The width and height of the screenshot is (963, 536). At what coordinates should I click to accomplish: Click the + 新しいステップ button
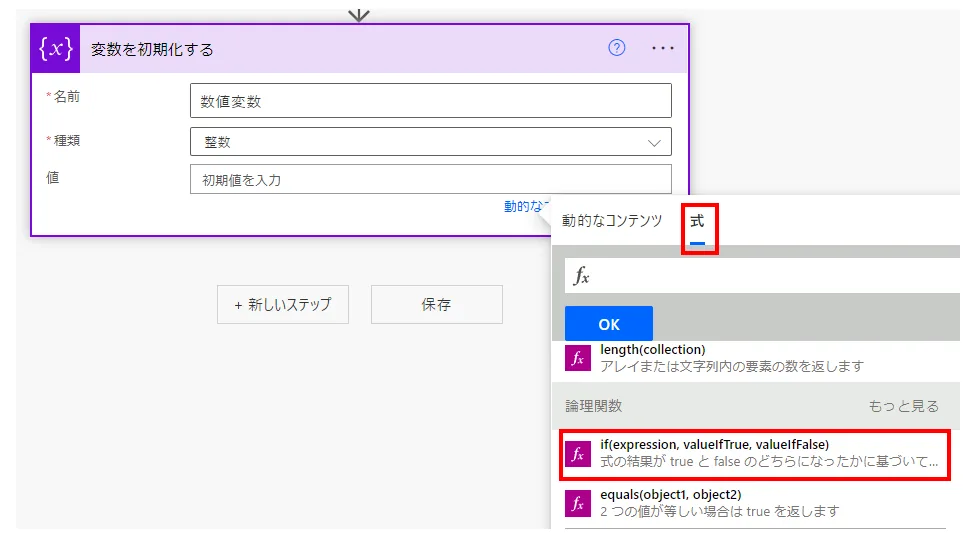pyautogui.click(x=283, y=305)
